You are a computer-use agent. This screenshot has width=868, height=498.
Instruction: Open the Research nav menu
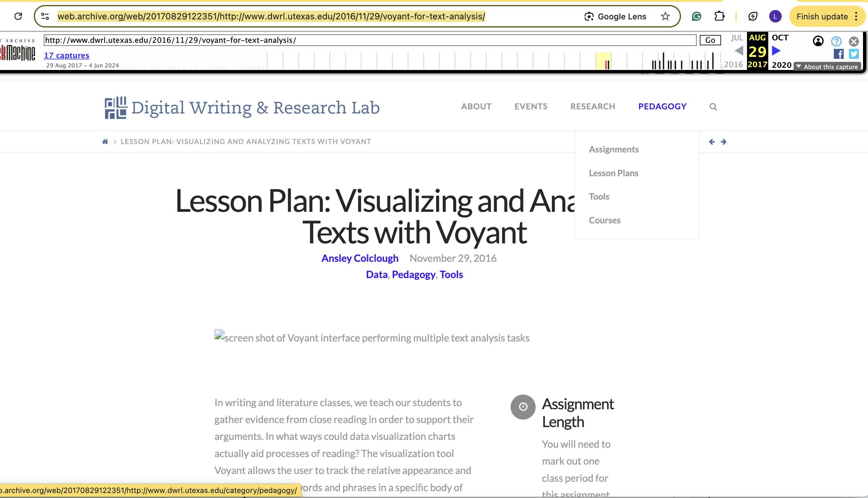click(x=593, y=106)
